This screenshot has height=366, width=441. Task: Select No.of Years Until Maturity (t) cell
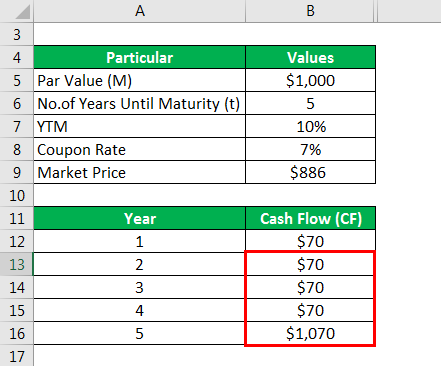point(140,103)
